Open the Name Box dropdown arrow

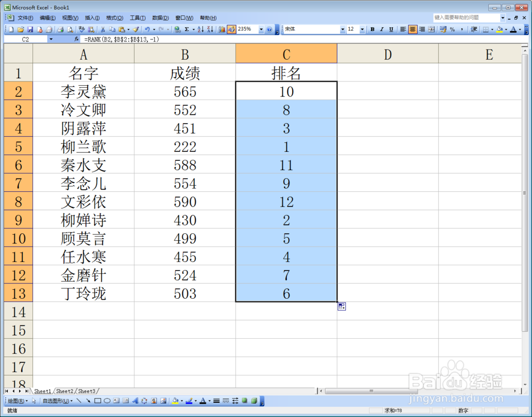pyautogui.click(x=51, y=39)
